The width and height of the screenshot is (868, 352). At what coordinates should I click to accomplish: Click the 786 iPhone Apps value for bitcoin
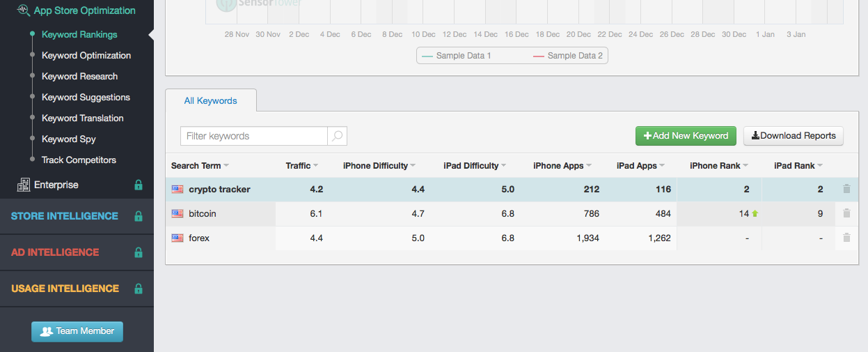[x=591, y=214]
